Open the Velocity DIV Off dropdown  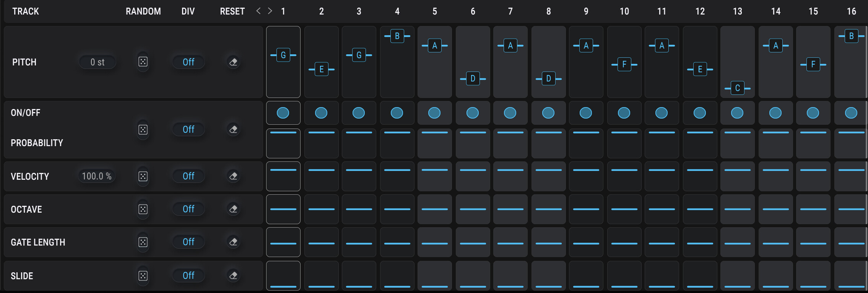pyautogui.click(x=189, y=176)
